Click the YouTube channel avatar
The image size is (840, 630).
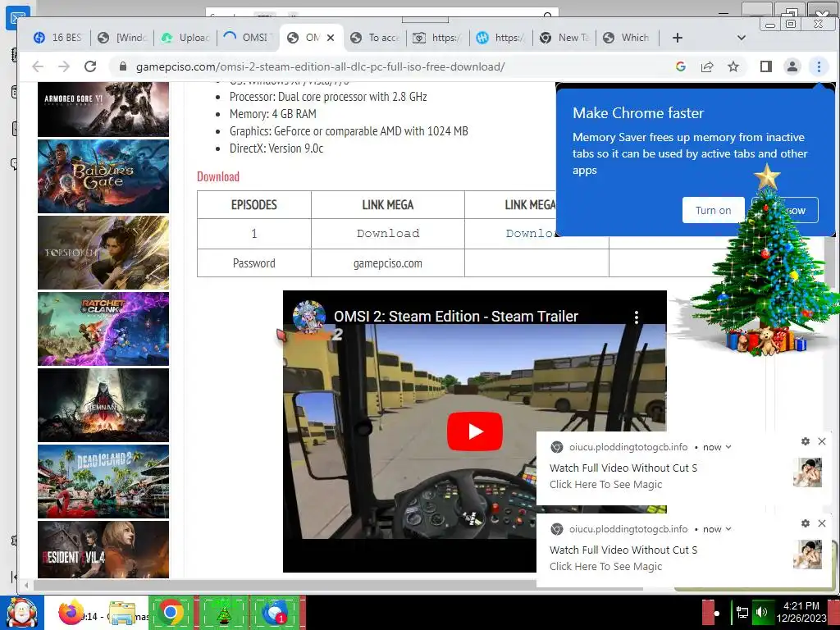(309, 317)
